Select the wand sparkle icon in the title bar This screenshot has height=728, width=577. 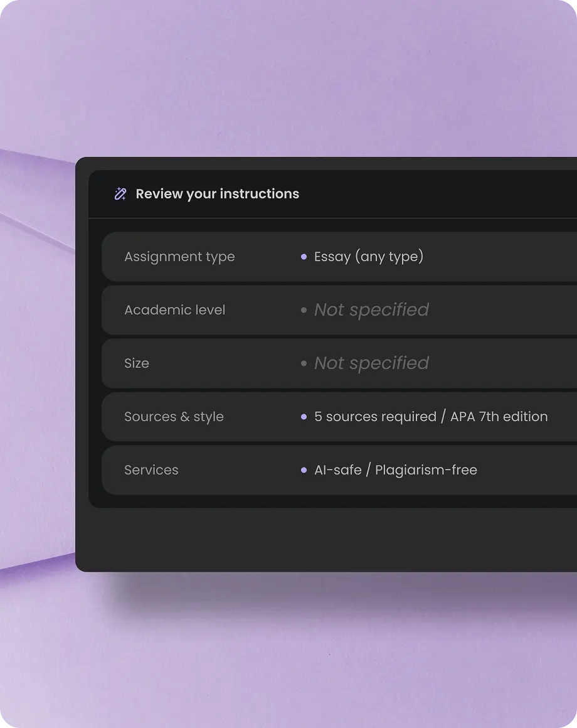pos(120,194)
